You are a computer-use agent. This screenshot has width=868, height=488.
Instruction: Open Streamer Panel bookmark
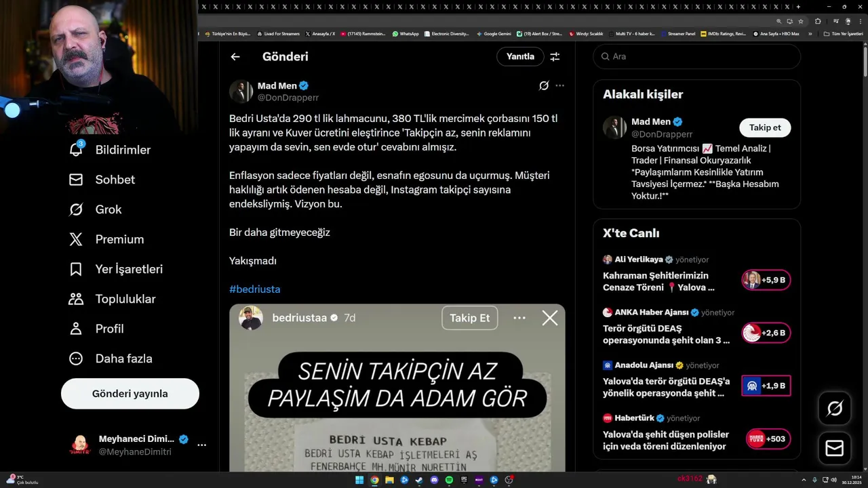(678, 33)
